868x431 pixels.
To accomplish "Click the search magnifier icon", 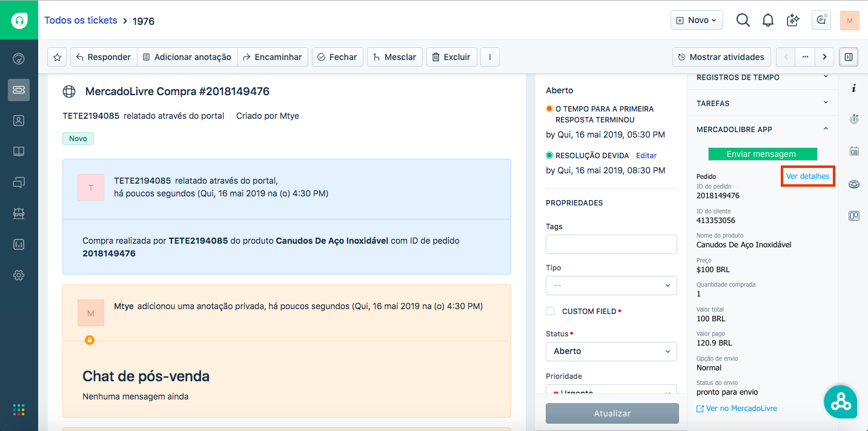I will (x=743, y=20).
